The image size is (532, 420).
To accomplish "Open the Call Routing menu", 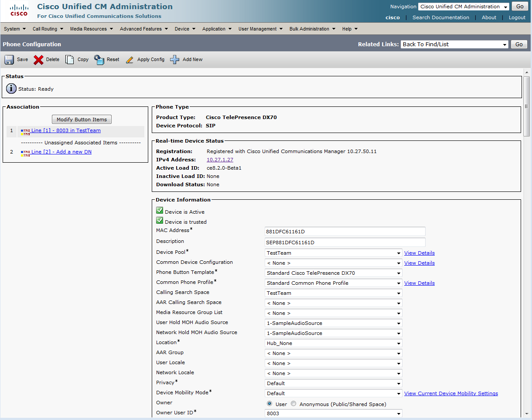I will point(48,29).
